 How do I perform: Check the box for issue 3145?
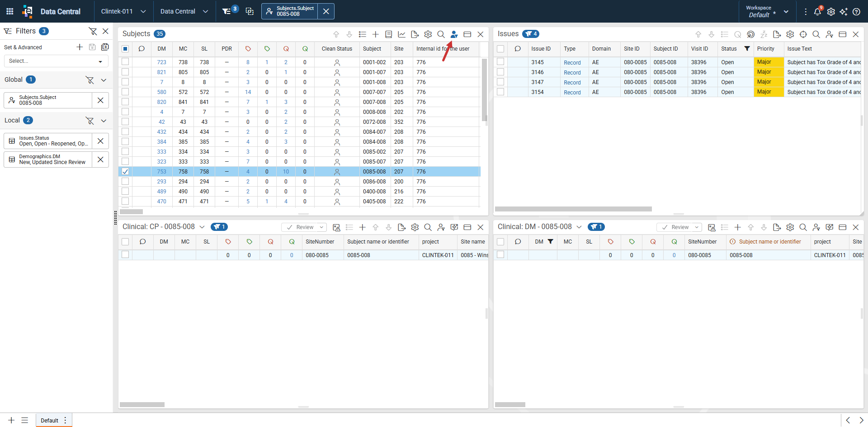pos(500,62)
